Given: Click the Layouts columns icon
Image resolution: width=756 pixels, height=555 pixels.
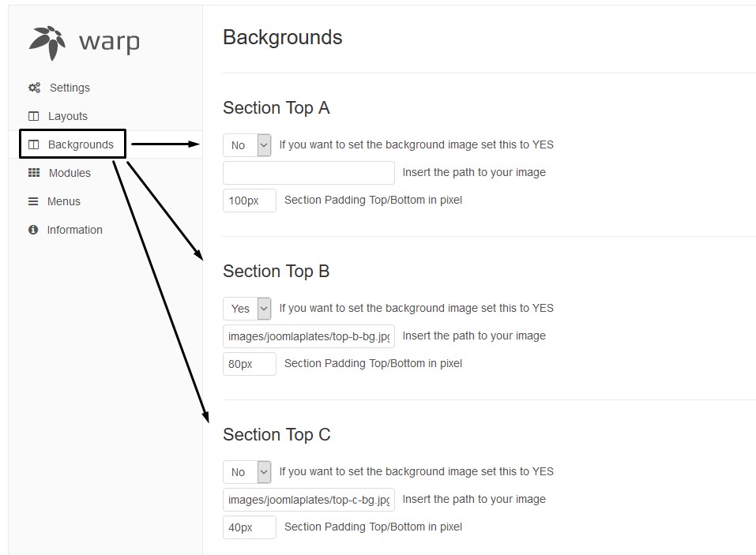Looking at the screenshot, I should click(x=33, y=116).
